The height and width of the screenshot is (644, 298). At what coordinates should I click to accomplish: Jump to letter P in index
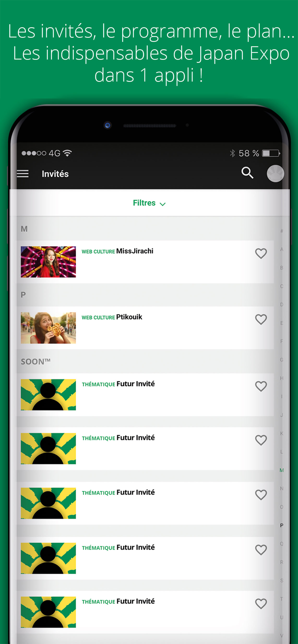(x=282, y=525)
